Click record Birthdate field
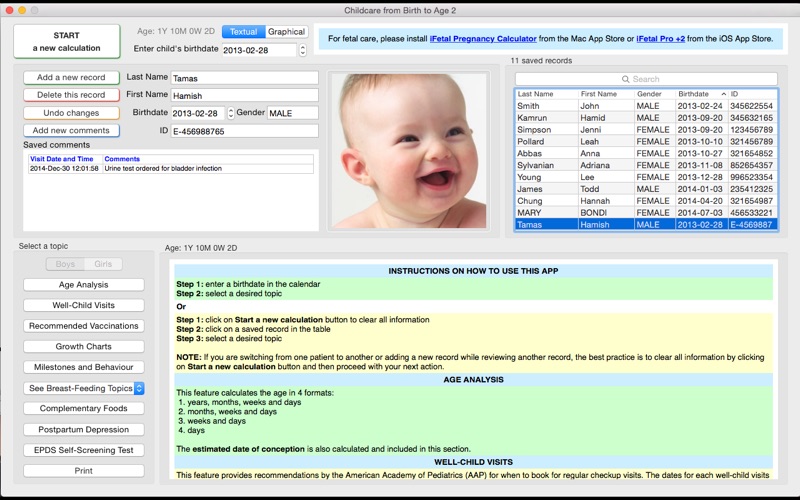The width and height of the screenshot is (800, 500). pyautogui.click(x=198, y=113)
